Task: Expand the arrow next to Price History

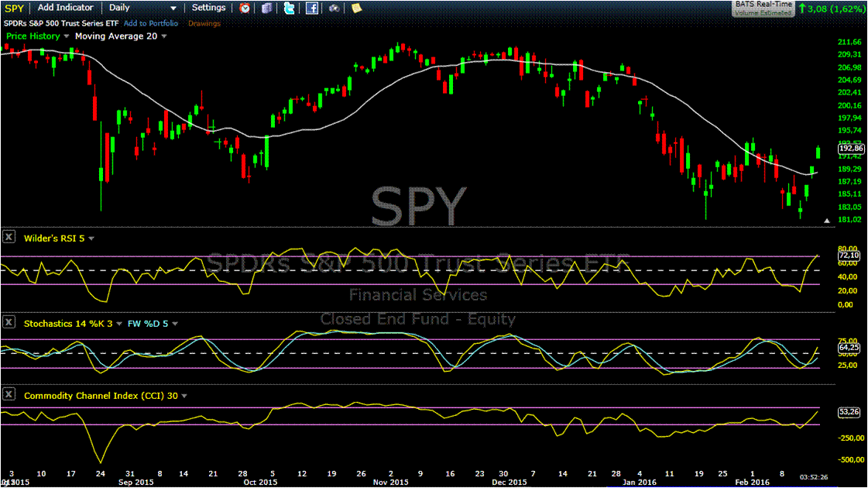Action: (x=67, y=36)
